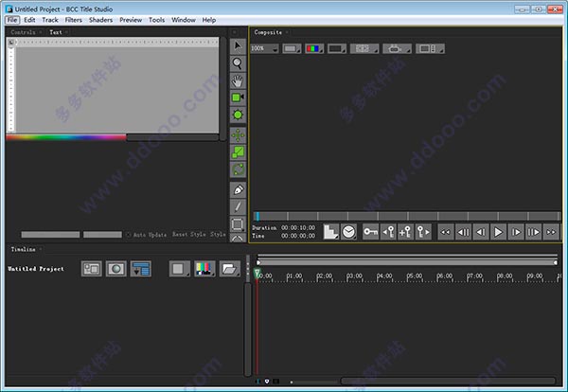Image resolution: width=568 pixels, height=392 pixels.
Task: Open the 100% zoom dropdown
Action: (264, 48)
